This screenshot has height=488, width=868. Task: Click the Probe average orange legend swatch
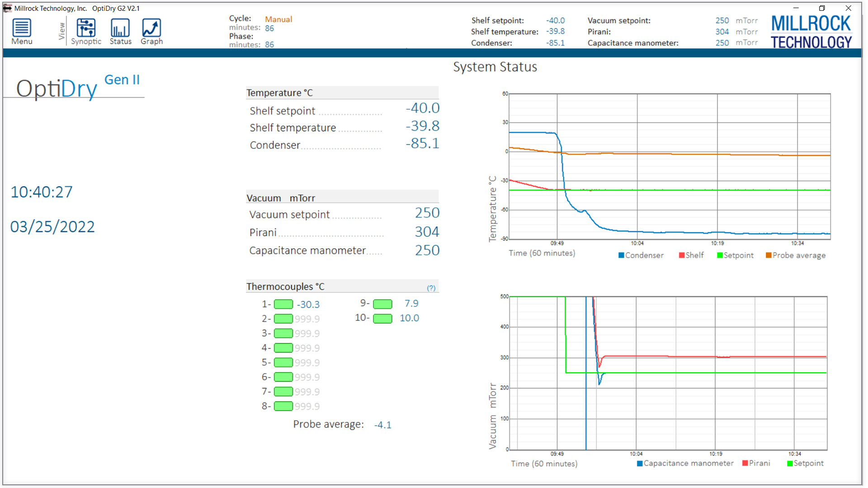(768, 255)
